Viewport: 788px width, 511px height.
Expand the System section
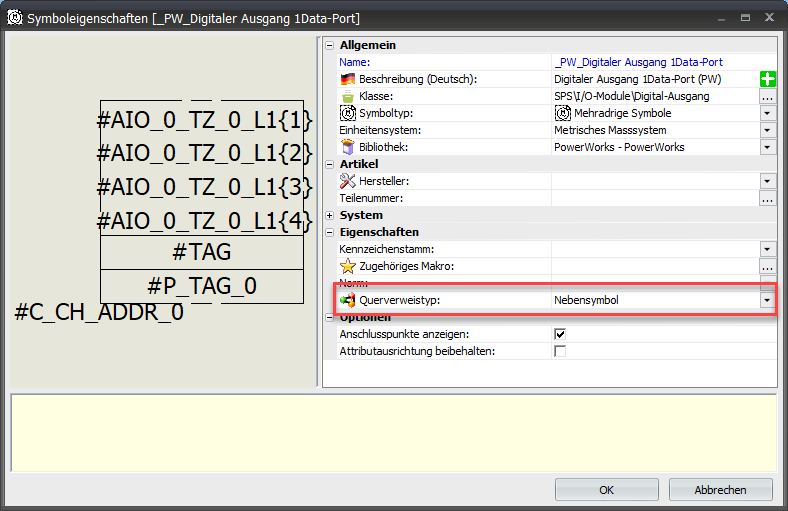(331, 215)
